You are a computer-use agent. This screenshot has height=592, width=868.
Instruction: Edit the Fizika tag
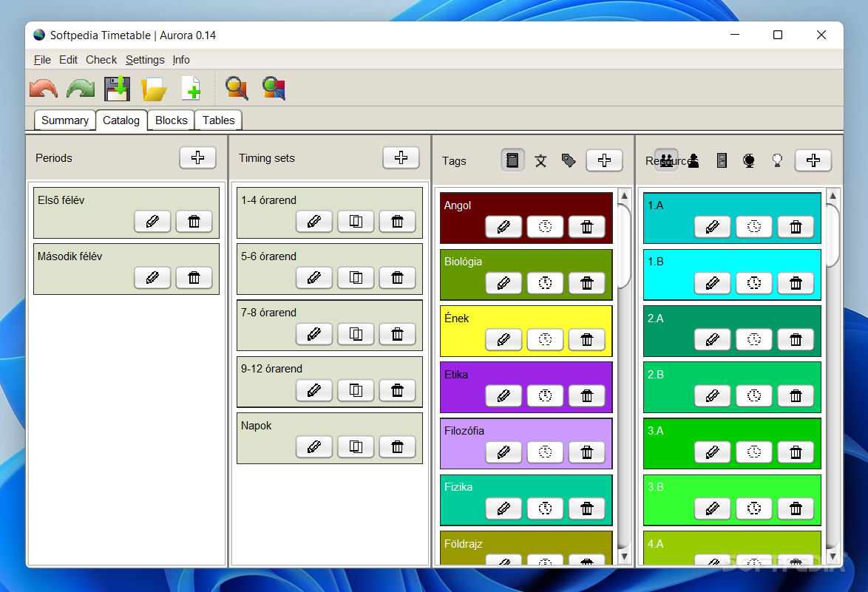503,509
